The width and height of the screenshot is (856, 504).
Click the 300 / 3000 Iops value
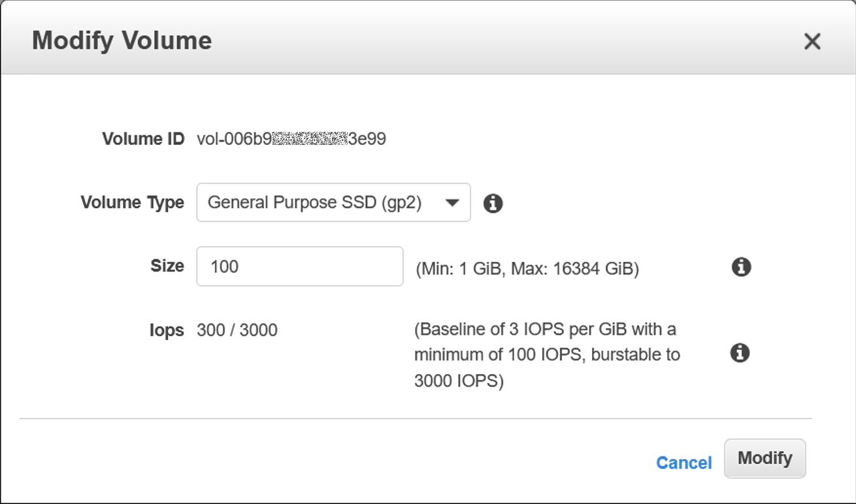[x=237, y=330]
